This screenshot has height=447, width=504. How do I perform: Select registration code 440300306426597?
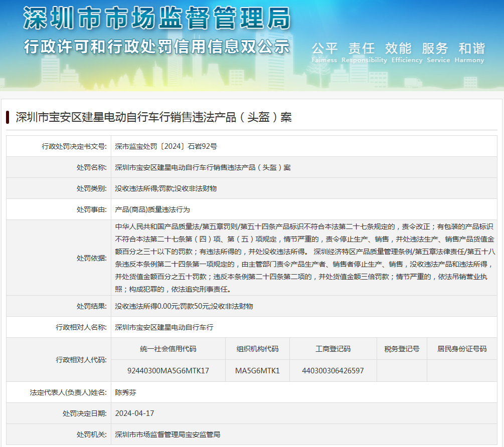[333, 370]
